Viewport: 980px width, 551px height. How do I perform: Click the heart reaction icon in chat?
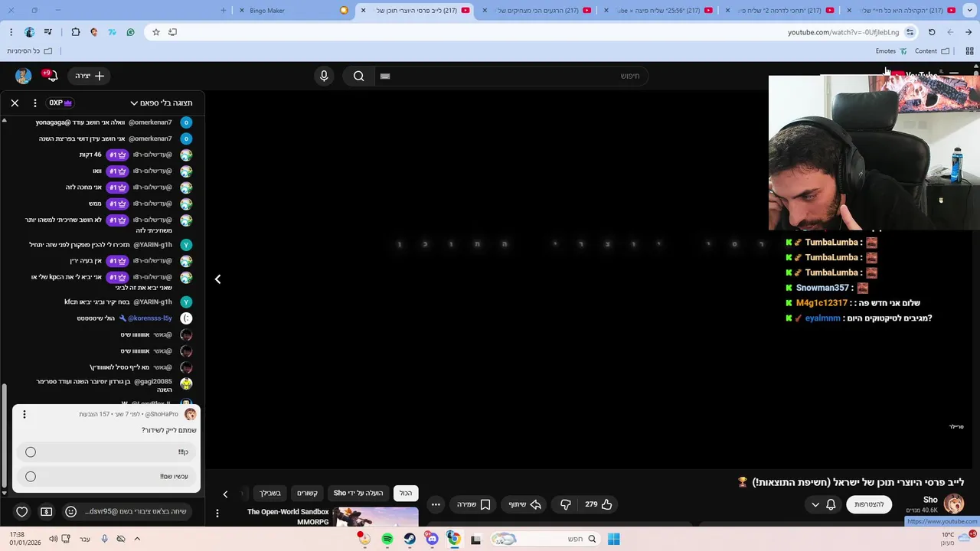[22, 511]
